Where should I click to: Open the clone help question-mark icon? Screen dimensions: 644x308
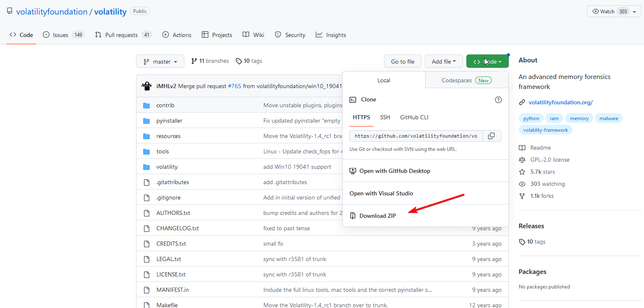[498, 100]
